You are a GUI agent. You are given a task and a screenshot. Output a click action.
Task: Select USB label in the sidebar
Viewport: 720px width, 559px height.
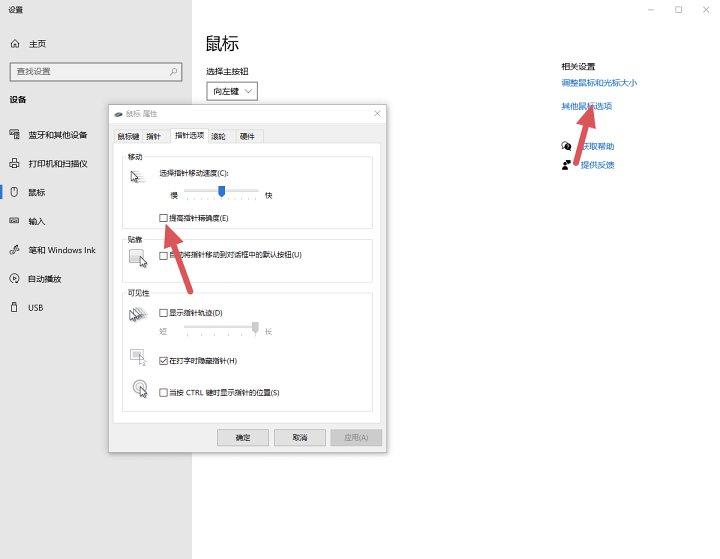click(35, 308)
